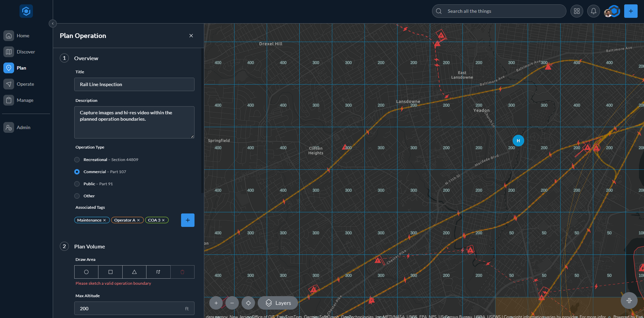Click the Maintenance tag chip

point(92,220)
